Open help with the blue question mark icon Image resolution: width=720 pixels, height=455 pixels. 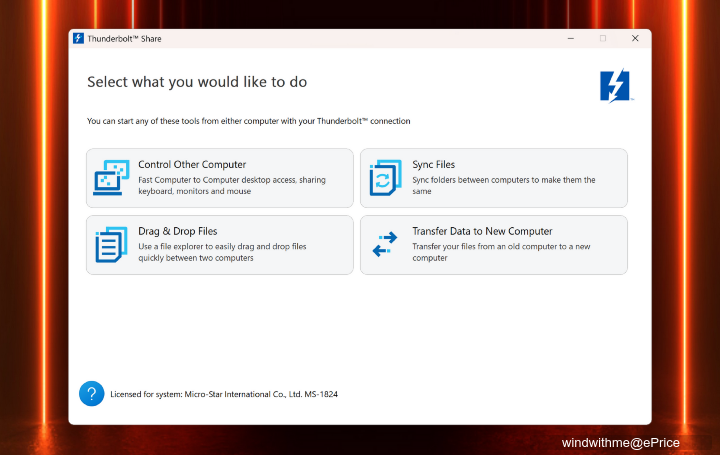pos(91,394)
